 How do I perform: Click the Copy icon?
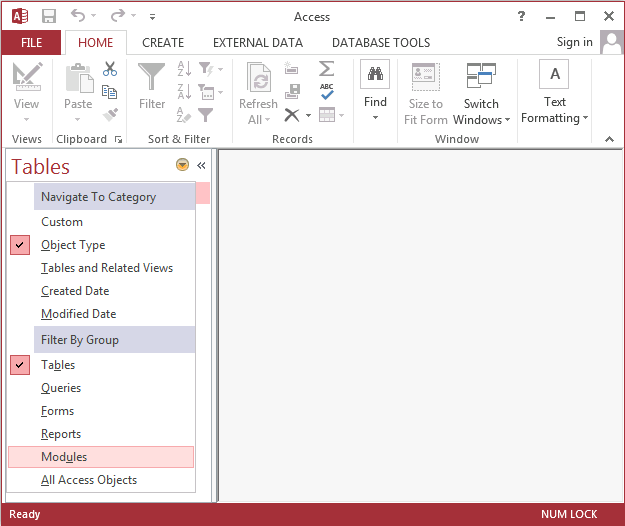(x=109, y=92)
